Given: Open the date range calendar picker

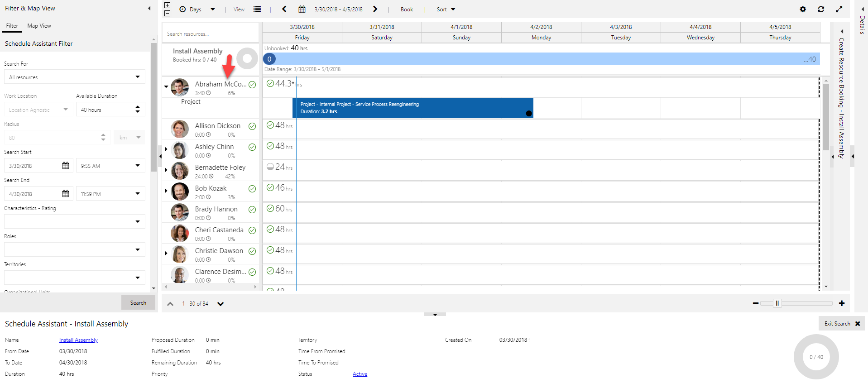Looking at the screenshot, I should (x=302, y=9).
